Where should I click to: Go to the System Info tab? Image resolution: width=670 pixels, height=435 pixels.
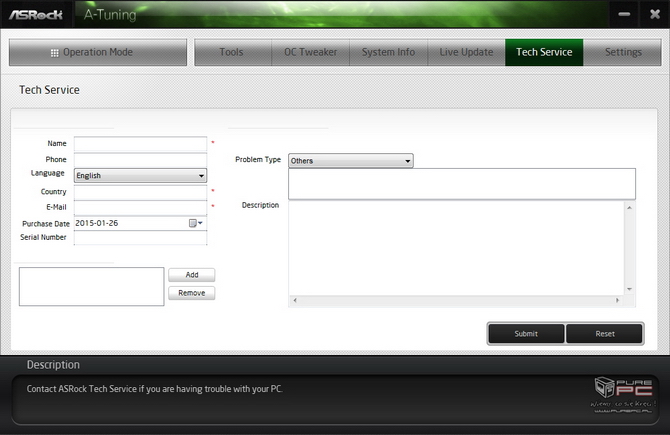pos(388,52)
